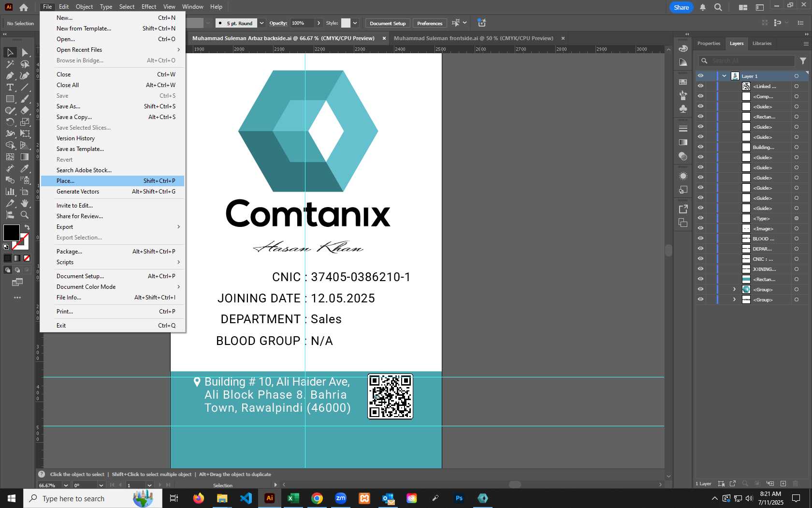Open the Stroke panel from dock
Viewport: 812px width, 508px height.
pyautogui.click(x=683, y=129)
